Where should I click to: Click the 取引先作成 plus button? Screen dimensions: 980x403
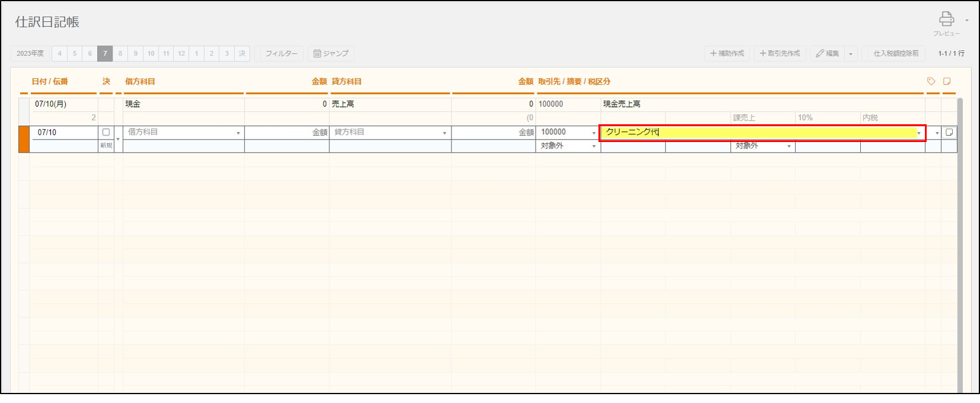(x=779, y=53)
